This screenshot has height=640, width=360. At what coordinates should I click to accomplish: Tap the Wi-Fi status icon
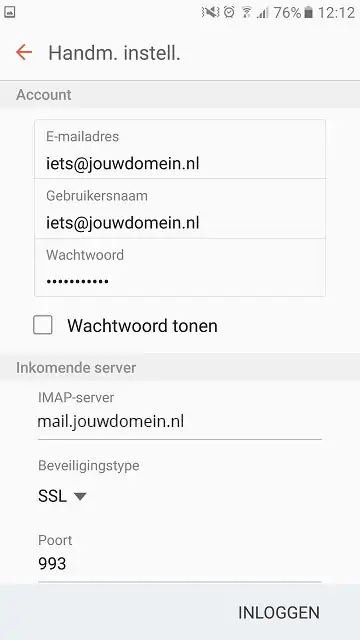pyautogui.click(x=247, y=12)
